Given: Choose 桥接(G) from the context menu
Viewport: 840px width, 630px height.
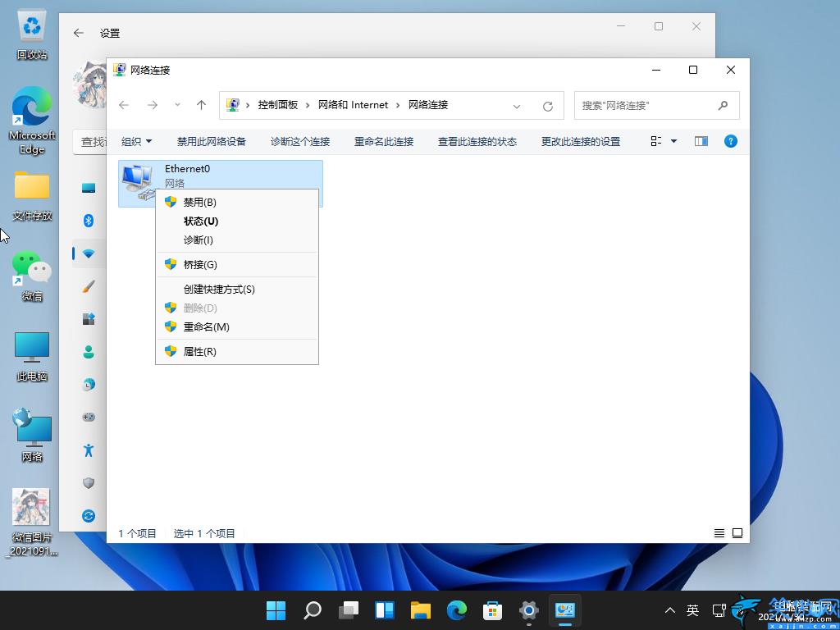Looking at the screenshot, I should click(x=237, y=265).
